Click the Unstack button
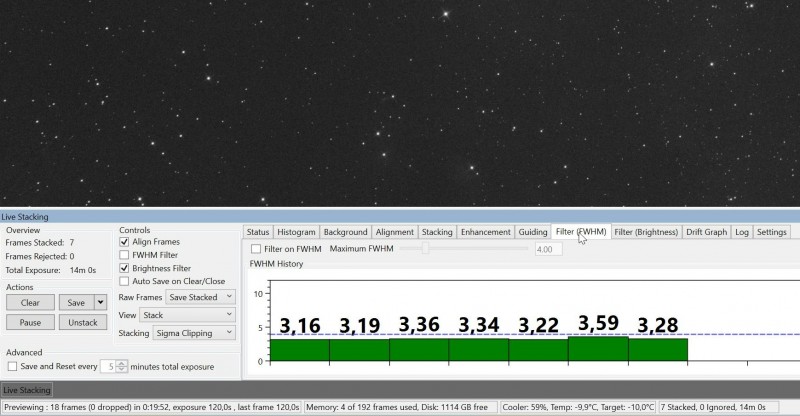The height and width of the screenshot is (416, 800). pyautogui.click(x=83, y=322)
